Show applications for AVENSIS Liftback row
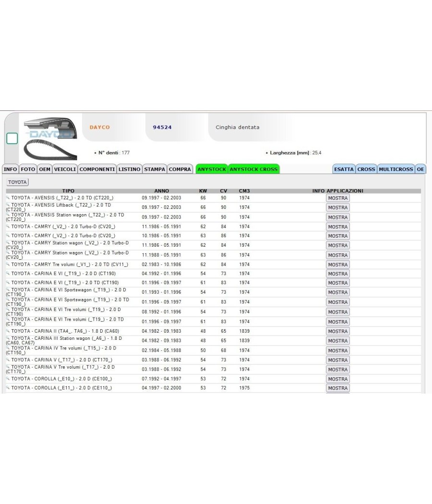Screen dimensions: 432x504 [338, 207]
